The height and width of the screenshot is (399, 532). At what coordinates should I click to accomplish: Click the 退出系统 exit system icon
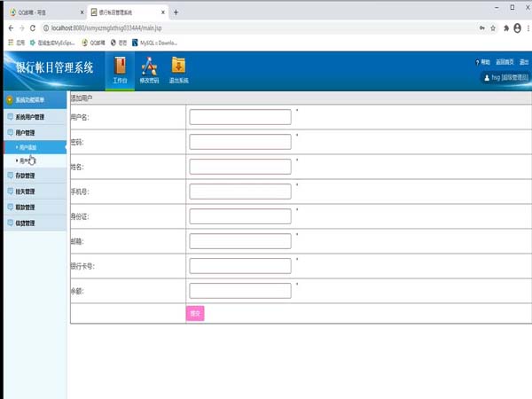point(178,70)
